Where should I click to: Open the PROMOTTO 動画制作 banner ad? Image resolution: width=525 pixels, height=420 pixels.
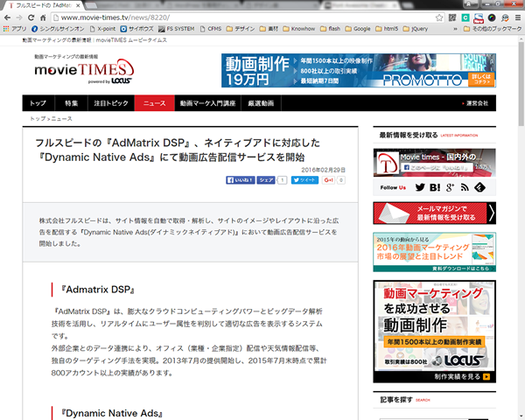(x=359, y=70)
